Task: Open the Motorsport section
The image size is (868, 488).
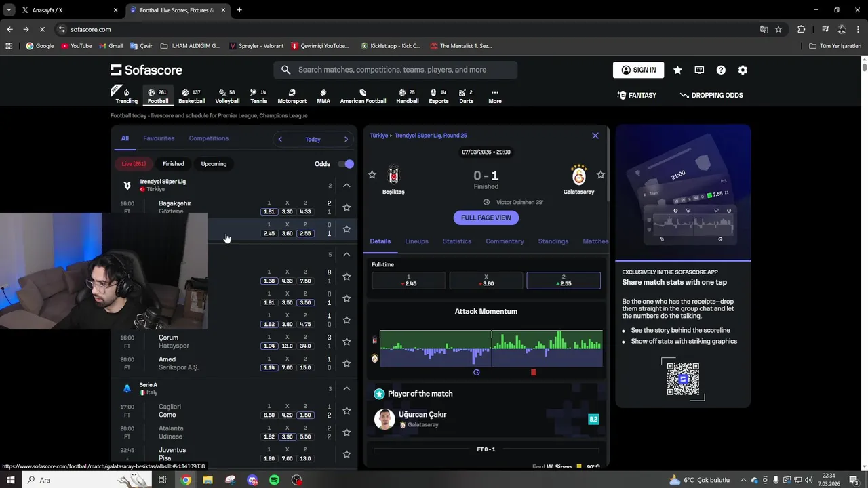Action: point(292,96)
